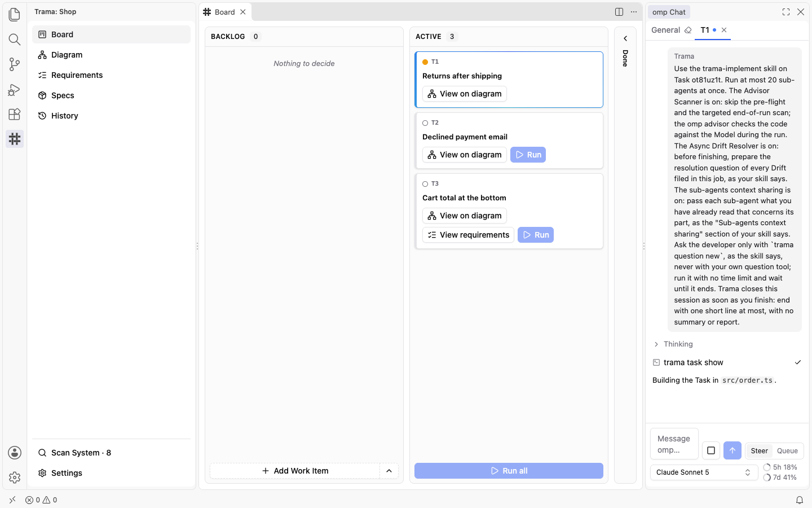Click the notifications bell in status bar
The height and width of the screenshot is (508, 812).
coord(800,500)
